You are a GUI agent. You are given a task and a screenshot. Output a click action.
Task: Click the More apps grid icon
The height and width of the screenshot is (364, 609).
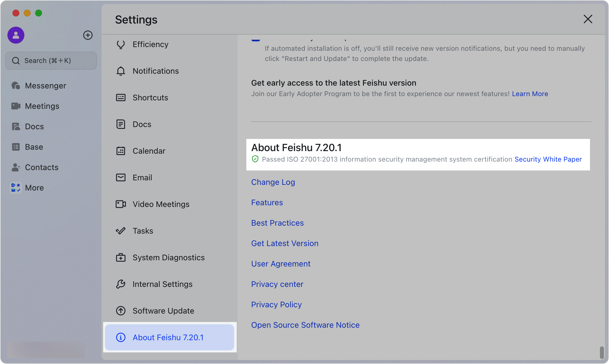click(16, 188)
